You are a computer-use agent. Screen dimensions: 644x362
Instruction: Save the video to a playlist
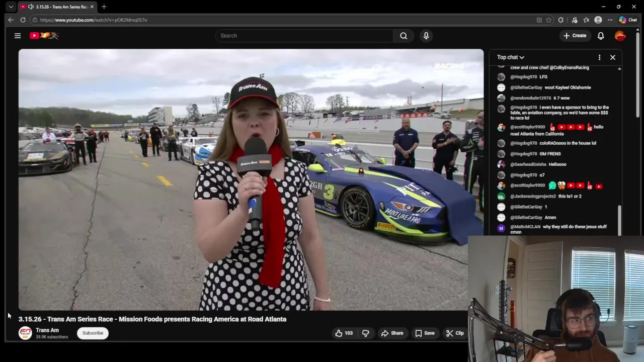tap(425, 333)
